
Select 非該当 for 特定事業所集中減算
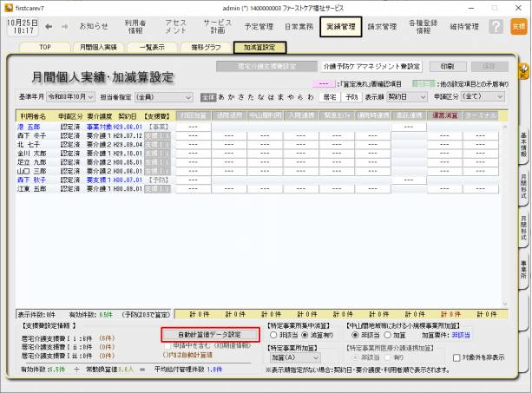tap(273, 334)
